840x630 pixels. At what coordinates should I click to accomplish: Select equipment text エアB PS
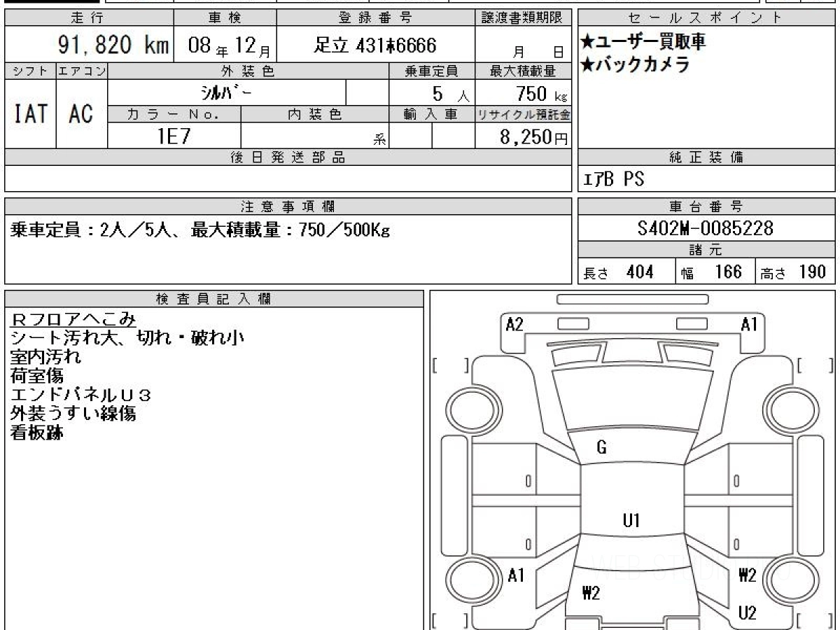click(x=613, y=179)
